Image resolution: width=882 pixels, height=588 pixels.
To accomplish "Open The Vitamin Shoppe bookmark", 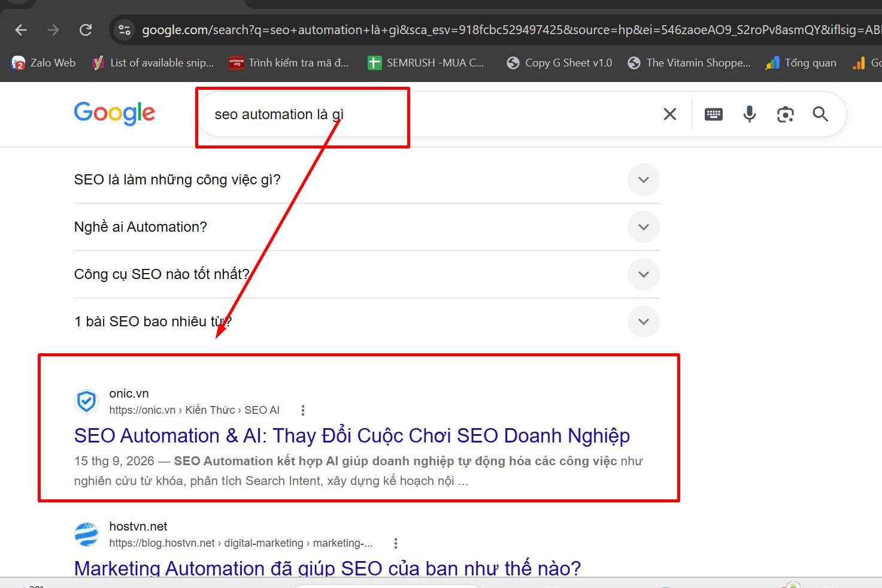I will click(x=689, y=63).
